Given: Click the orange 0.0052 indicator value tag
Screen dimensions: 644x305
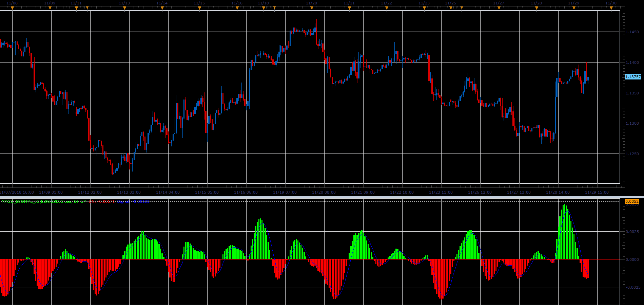Looking at the screenshot, I should pyautogui.click(x=632, y=201).
